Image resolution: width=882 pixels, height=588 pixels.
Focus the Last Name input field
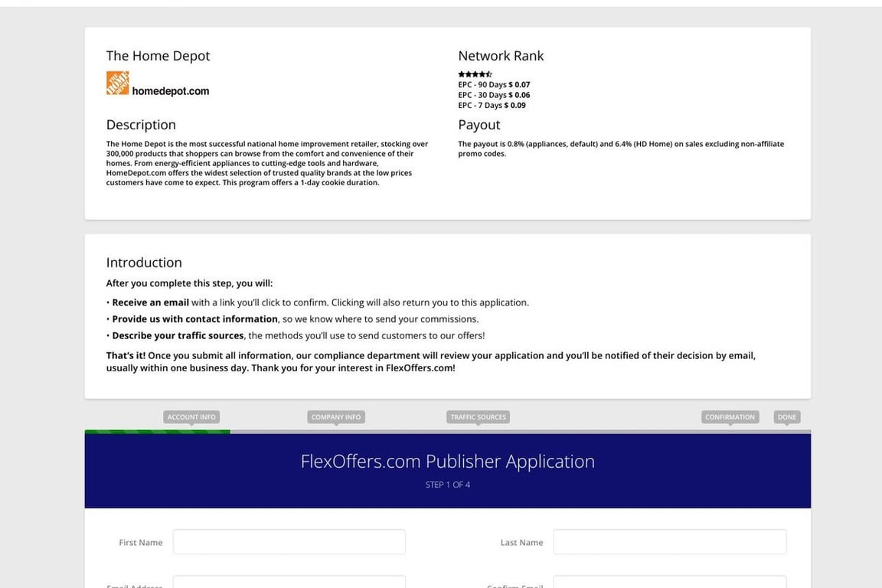pos(669,542)
